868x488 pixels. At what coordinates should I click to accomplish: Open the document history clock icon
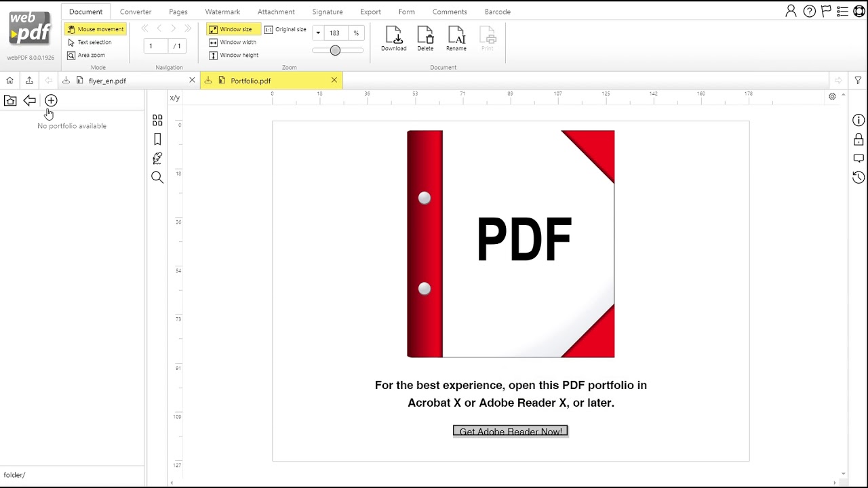[x=859, y=178]
